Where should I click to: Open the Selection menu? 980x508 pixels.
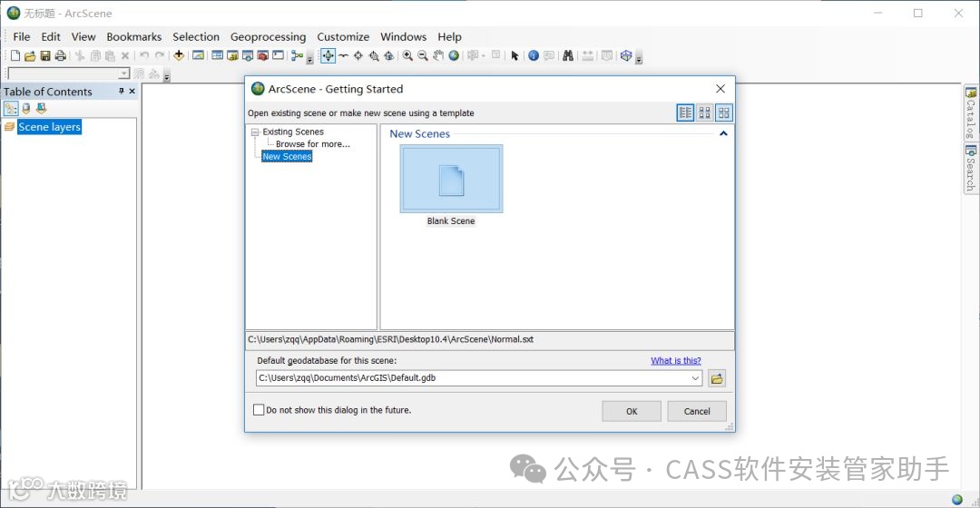point(196,37)
